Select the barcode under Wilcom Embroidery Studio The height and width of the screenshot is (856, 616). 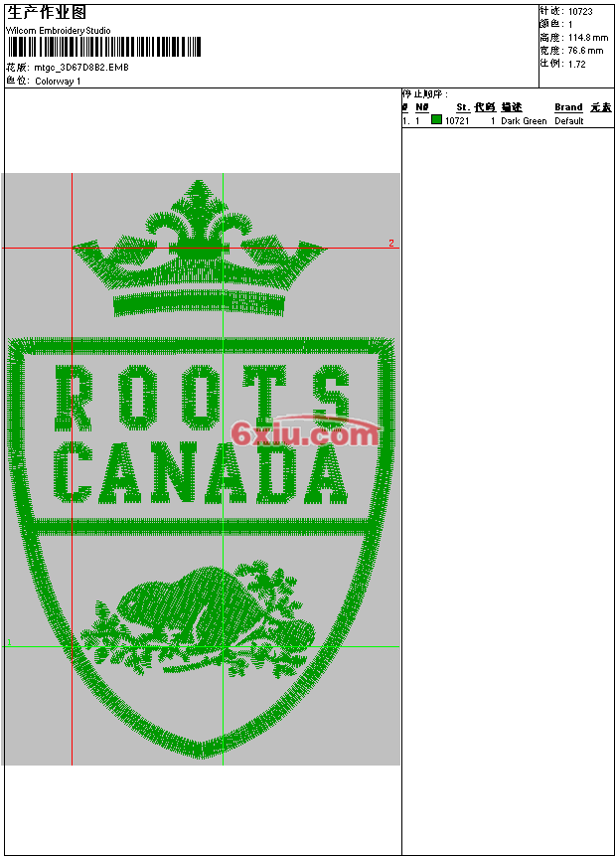[x=103, y=47]
